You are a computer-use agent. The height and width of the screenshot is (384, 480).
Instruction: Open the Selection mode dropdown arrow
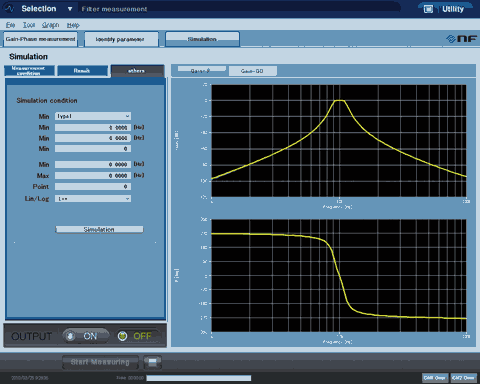[70, 9]
